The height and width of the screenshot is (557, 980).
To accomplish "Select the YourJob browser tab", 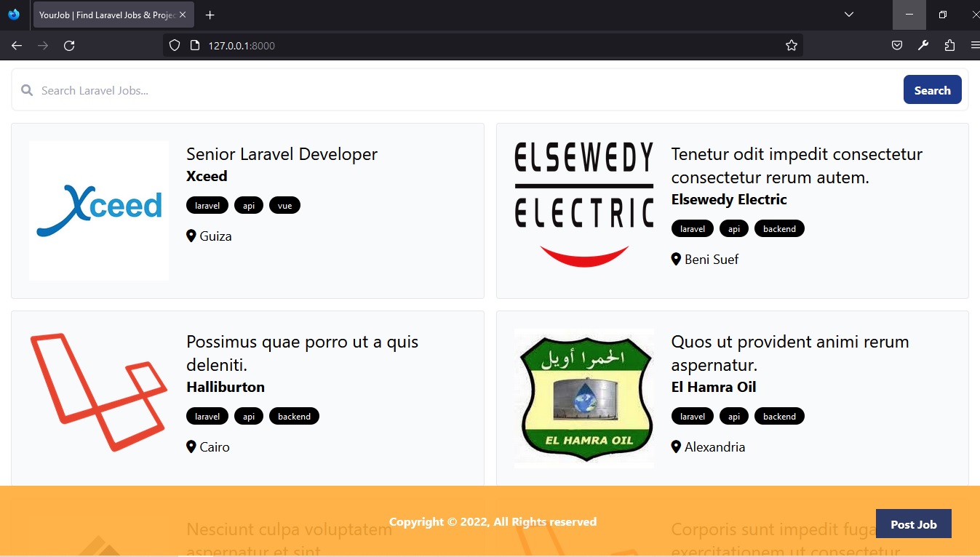I will click(105, 15).
